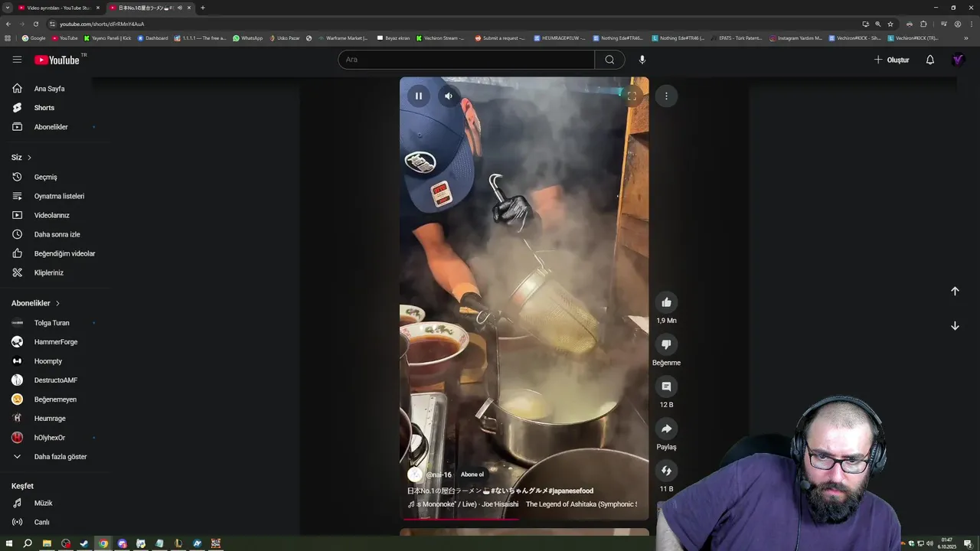Open the WhatsApp bookmark

click(248, 37)
